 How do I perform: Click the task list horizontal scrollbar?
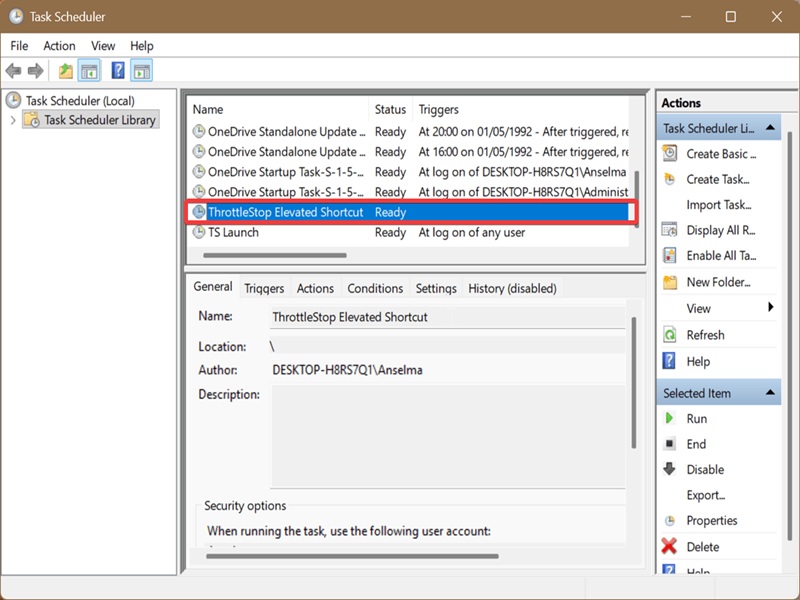[274, 255]
